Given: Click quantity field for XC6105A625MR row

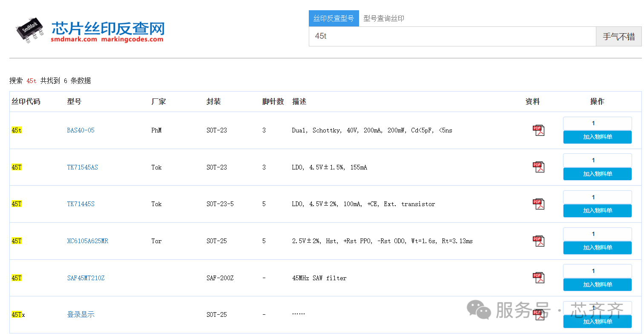Looking at the screenshot, I should 598,234.
